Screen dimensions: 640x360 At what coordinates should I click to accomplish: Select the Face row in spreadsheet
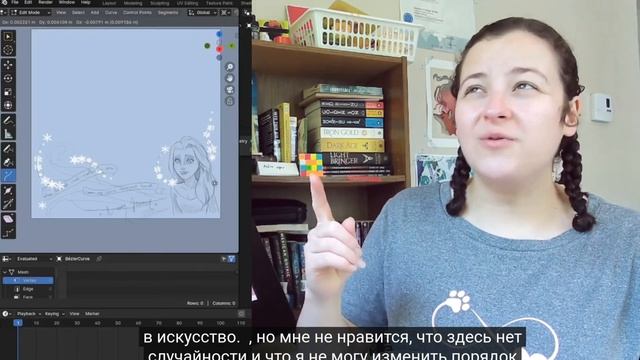28,297
